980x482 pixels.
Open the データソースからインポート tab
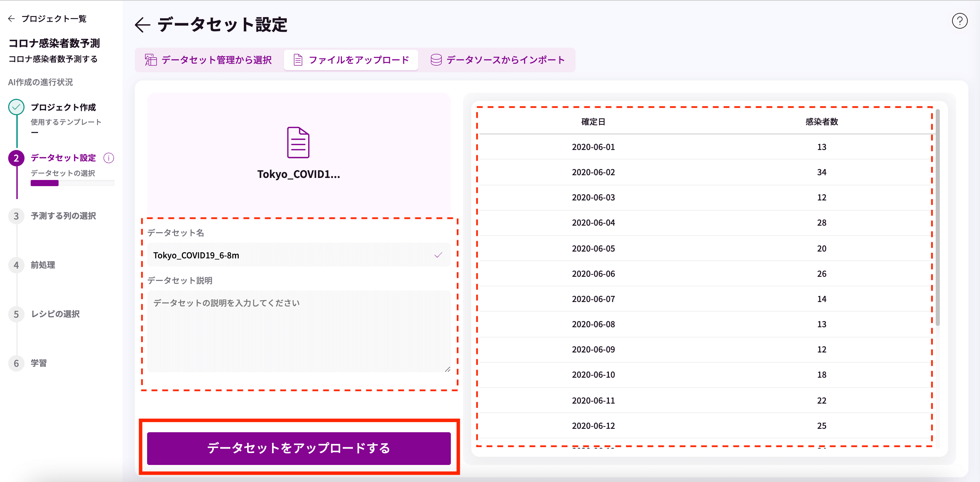[x=497, y=60]
